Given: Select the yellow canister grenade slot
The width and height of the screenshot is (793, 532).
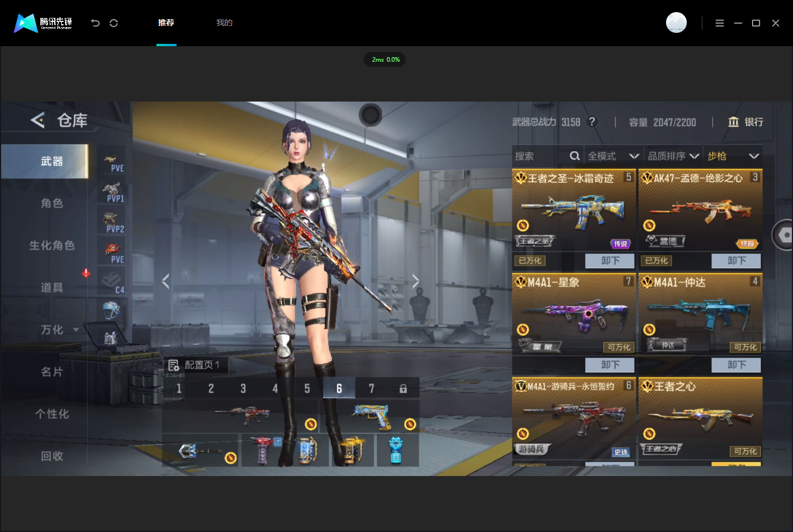Looking at the screenshot, I should click(x=352, y=450).
